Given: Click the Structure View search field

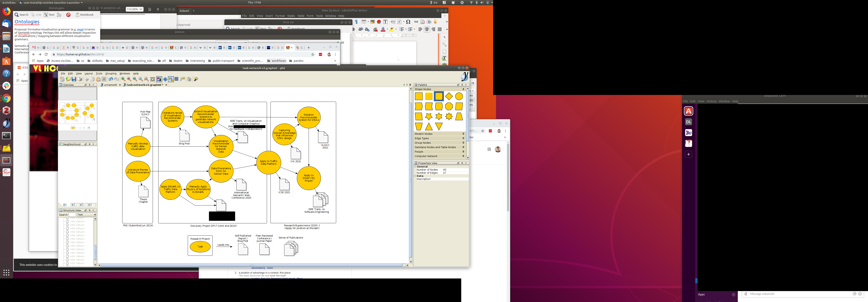Looking at the screenshot, I should (x=72, y=215).
